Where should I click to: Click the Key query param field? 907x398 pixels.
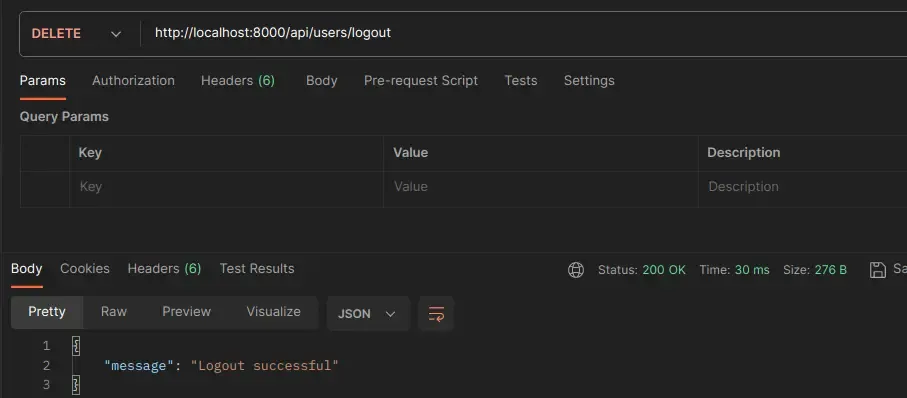pyautogui.click(x=226, y=187)
